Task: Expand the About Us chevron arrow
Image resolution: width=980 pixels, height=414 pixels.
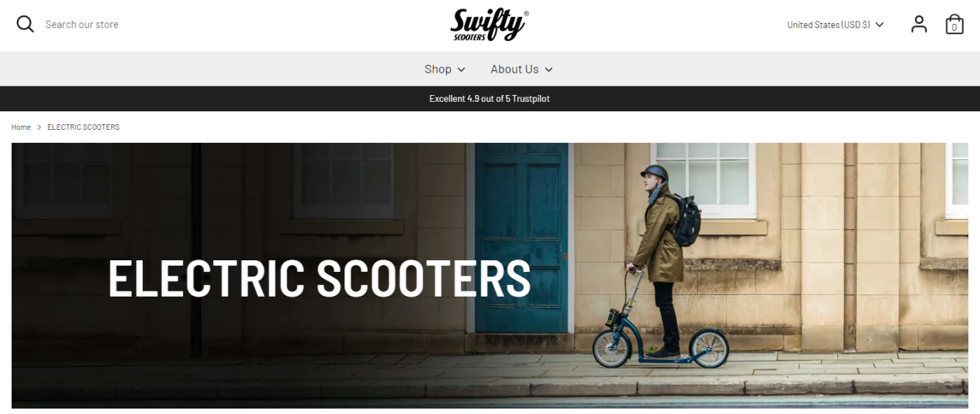Action: (549, 70)
